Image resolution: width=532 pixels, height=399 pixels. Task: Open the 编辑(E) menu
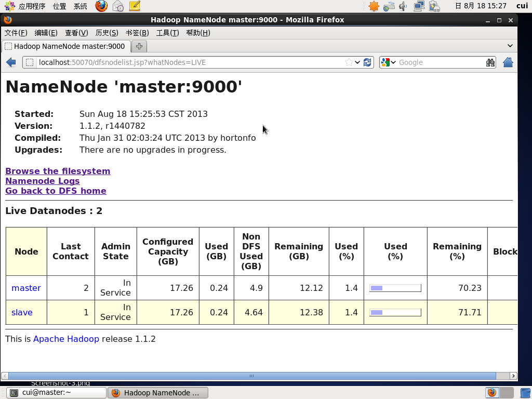(46, 33)
